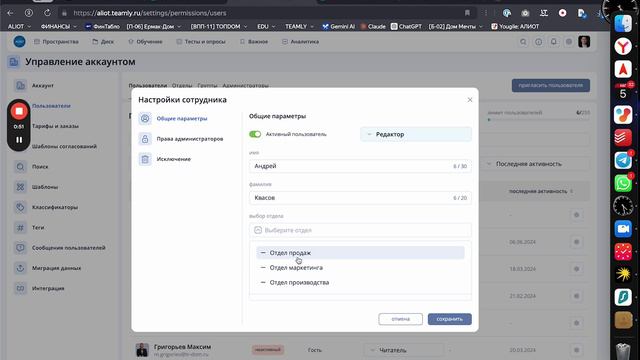
Task: Select the Общие параметры user icon
Action: [x=145, y=118]
